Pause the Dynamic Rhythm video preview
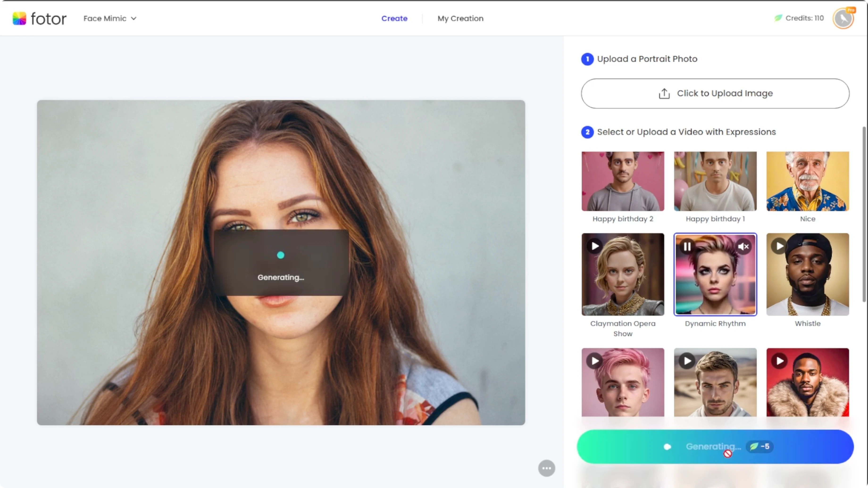Image resolution: width=868 pixels, height=488 pixels. pos(687,247)
